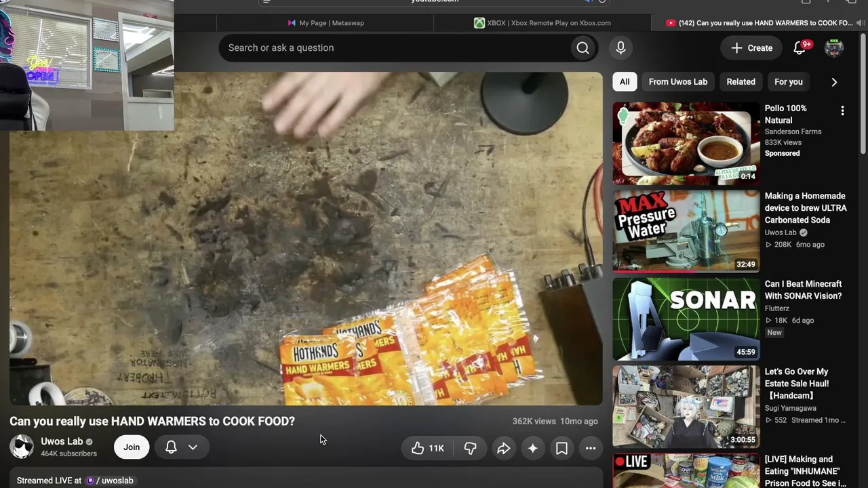Click the YouTube search input field
This screenshot has width=868, height=488.
pyautogui.click(x=395, y=47)
